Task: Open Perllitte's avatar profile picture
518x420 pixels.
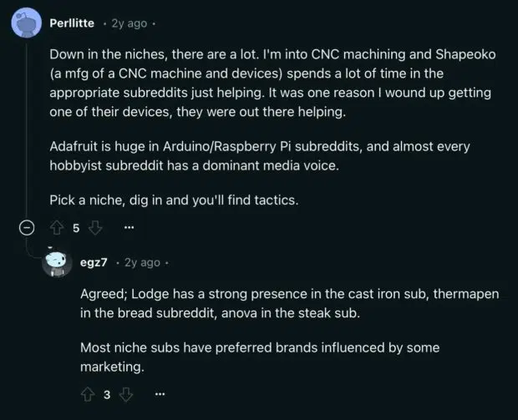Action: point(26,24)
